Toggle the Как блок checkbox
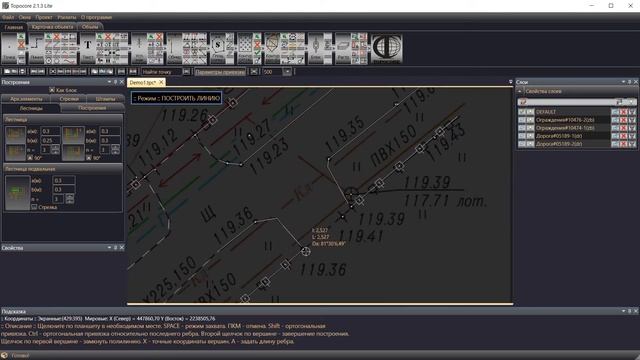This screenshot has height=360, width=640. 52,90
